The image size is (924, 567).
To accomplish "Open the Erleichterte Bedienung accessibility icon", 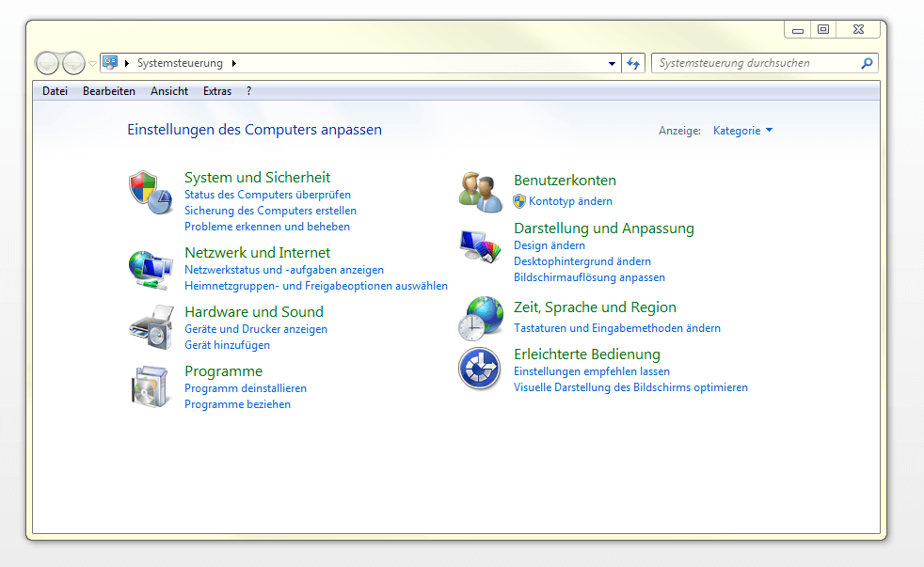I will coord(480,369).
